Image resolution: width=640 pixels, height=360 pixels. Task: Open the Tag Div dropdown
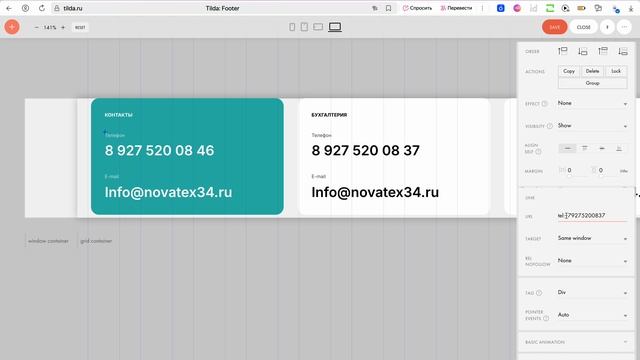pos(592,292)
